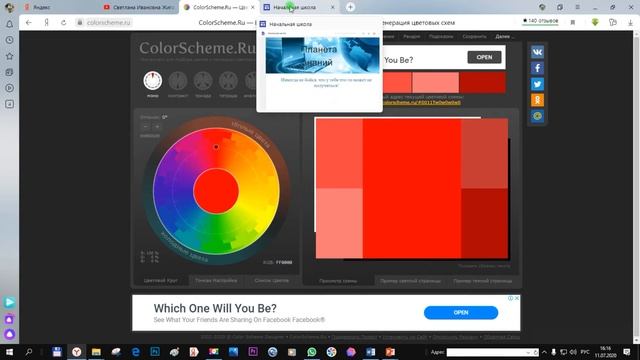Close the ColorScheme.Ru tab
The image size is (640, 360).
point(253,7)
